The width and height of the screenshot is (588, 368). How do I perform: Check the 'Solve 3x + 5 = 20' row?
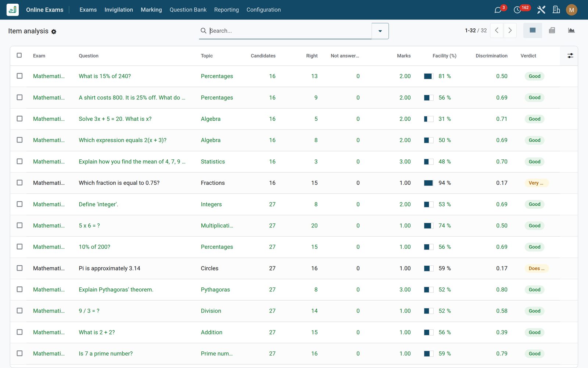pos(19,118)
